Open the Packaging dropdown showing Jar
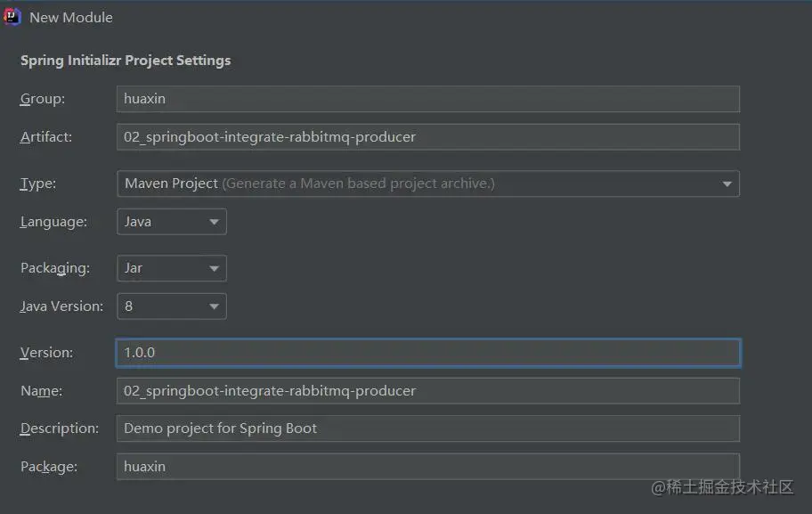812x514 pixels. (172, 268)
